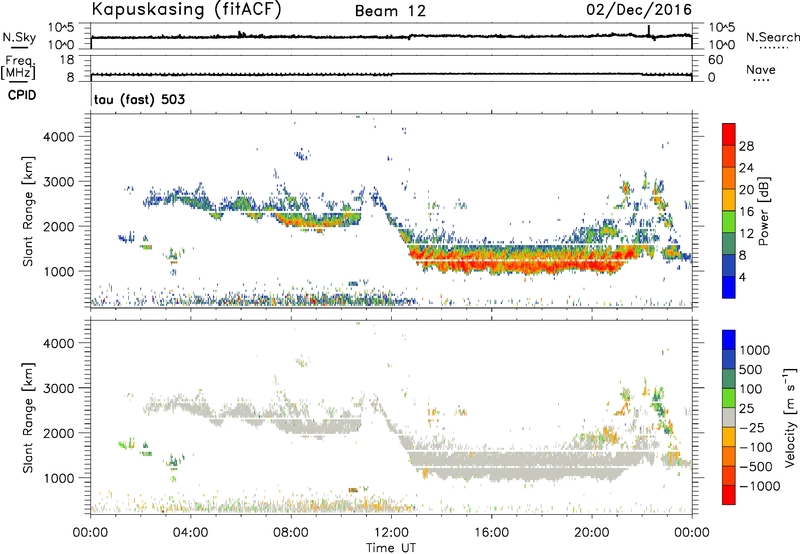
Task: Click the power colorbar value 28
Action: point(746,146)
